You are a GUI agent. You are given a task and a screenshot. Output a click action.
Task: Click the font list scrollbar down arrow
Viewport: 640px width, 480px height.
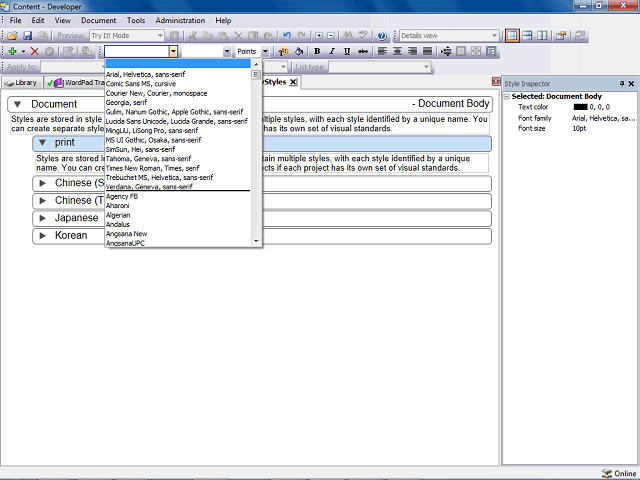(x=256, y=241)
